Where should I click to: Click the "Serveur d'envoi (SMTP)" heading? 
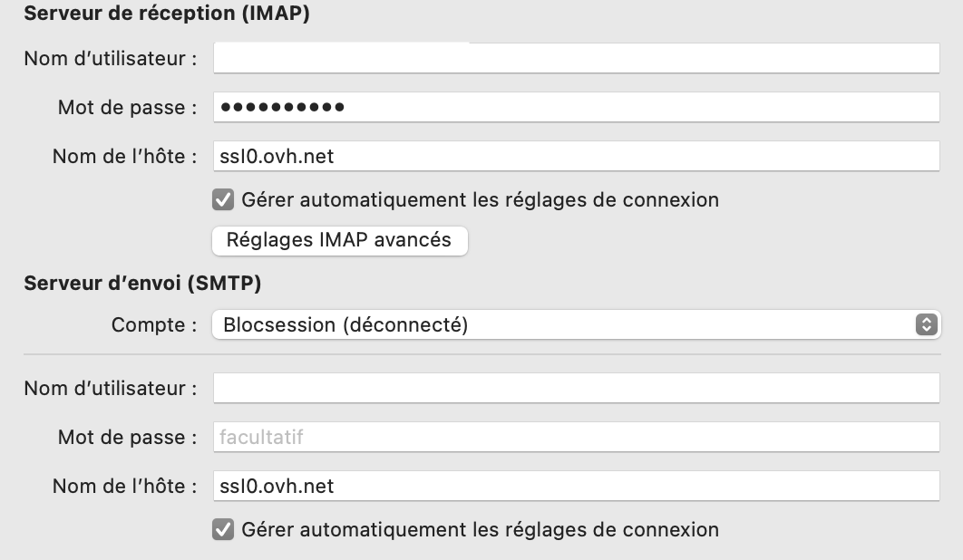[142, 284]
